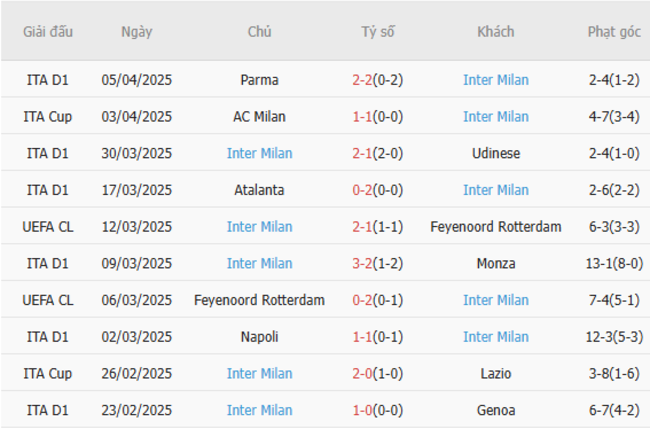Click the 13-1(8-0) corner stat cell
This screenshot has height=437, width=650.
(613, 263)
